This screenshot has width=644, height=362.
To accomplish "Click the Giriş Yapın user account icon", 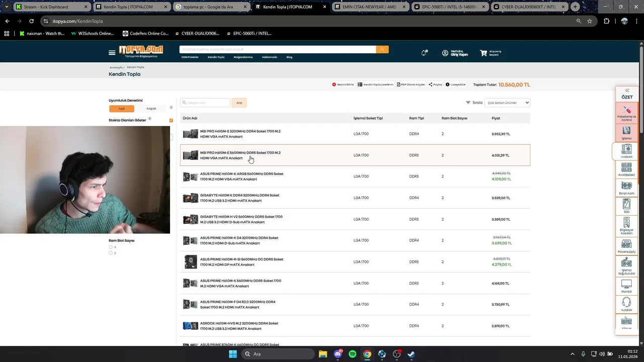I will tap(445, 53).
